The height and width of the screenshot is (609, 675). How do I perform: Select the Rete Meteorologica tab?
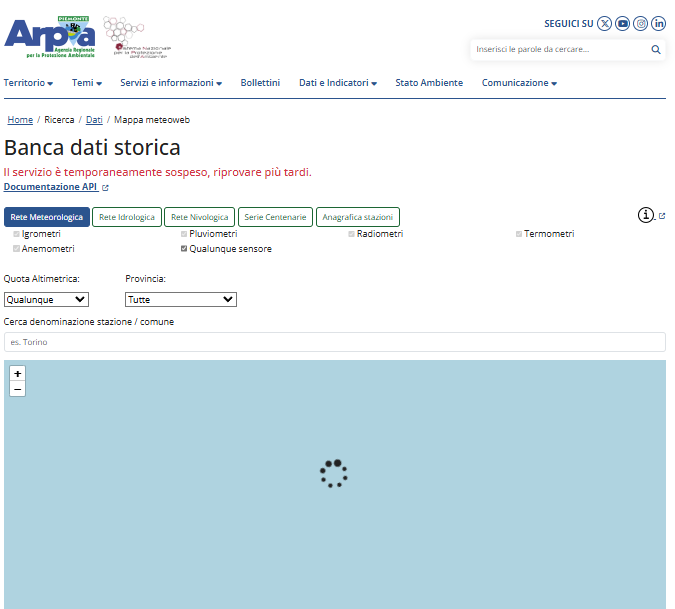click(47, 217)
